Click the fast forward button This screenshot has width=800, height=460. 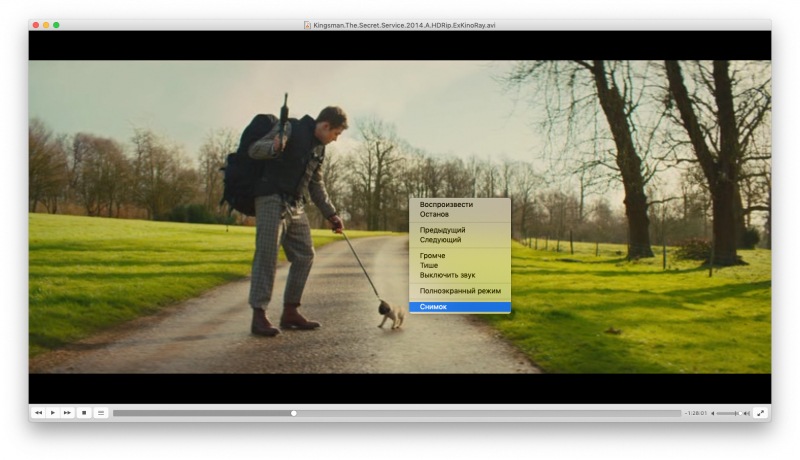(67, 413)
